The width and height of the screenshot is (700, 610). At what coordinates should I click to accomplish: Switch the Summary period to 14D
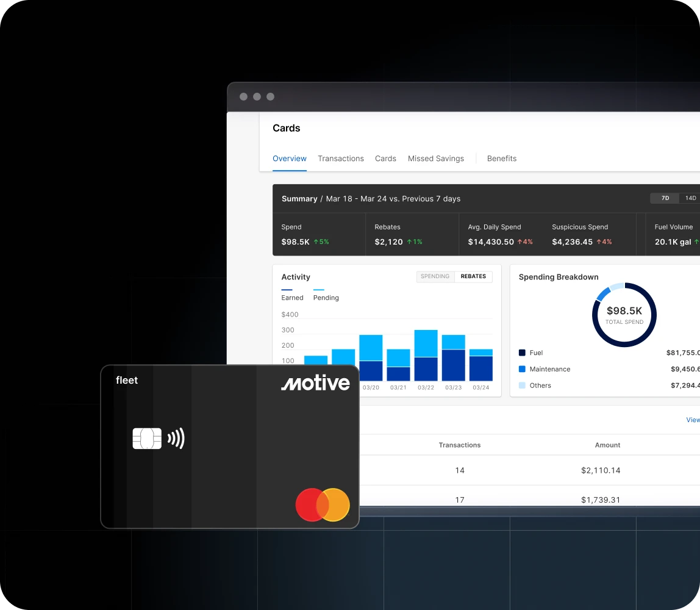[690, 198]
